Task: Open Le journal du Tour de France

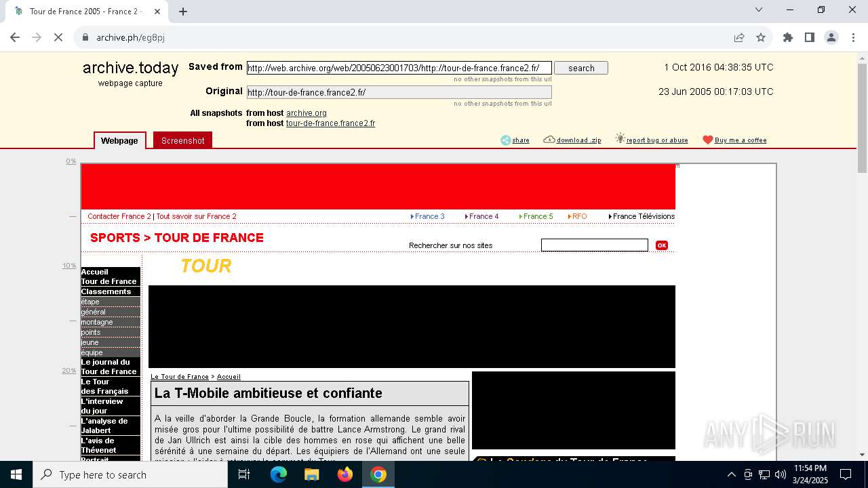Action: pyautogui.click(x=111, y=367)
